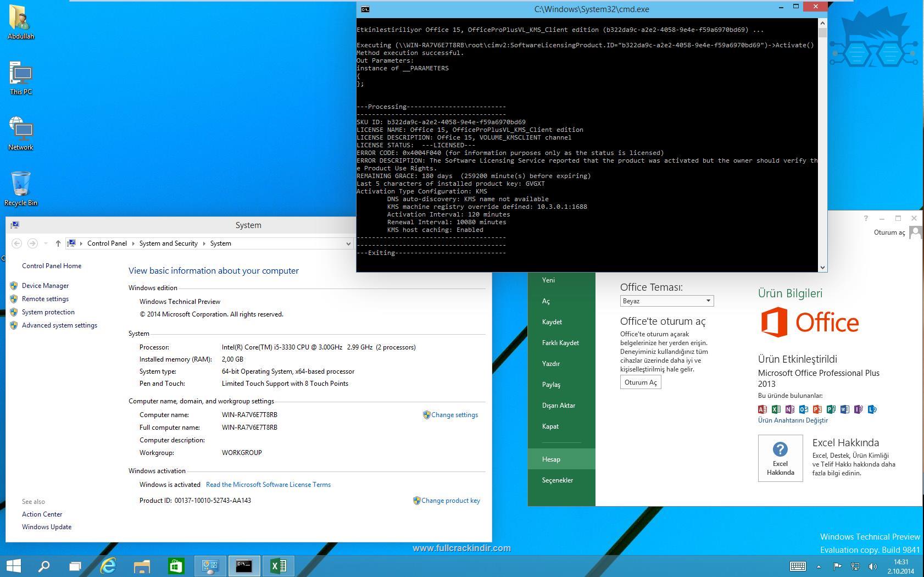
Task: Select Yazdır in Excel backstage menu
Action: (561, 364)
